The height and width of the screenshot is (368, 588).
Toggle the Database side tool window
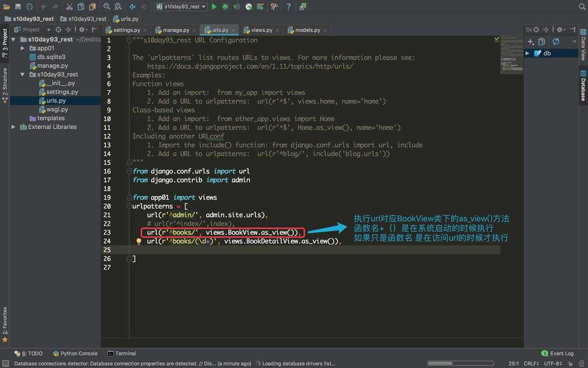coord(583,86)
